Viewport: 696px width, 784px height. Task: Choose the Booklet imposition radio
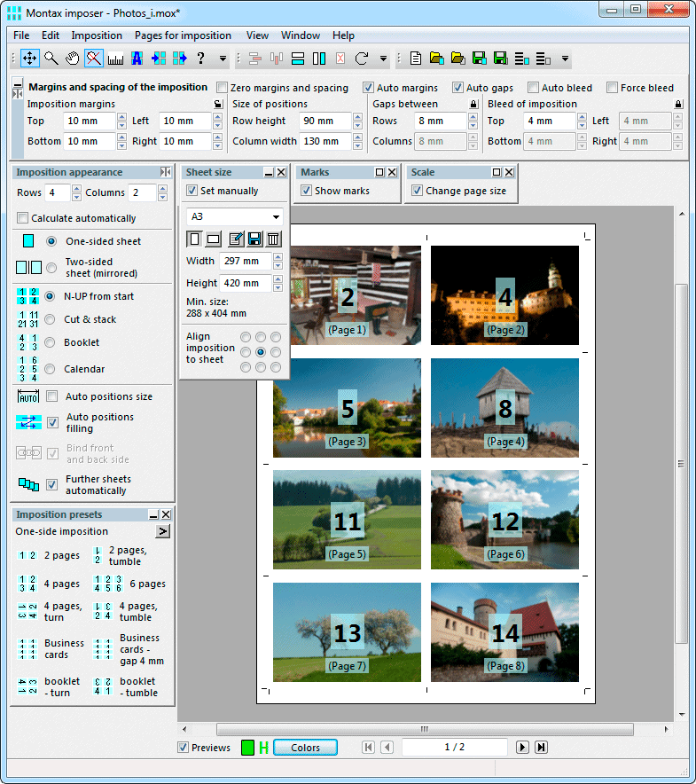click(50, 342)
